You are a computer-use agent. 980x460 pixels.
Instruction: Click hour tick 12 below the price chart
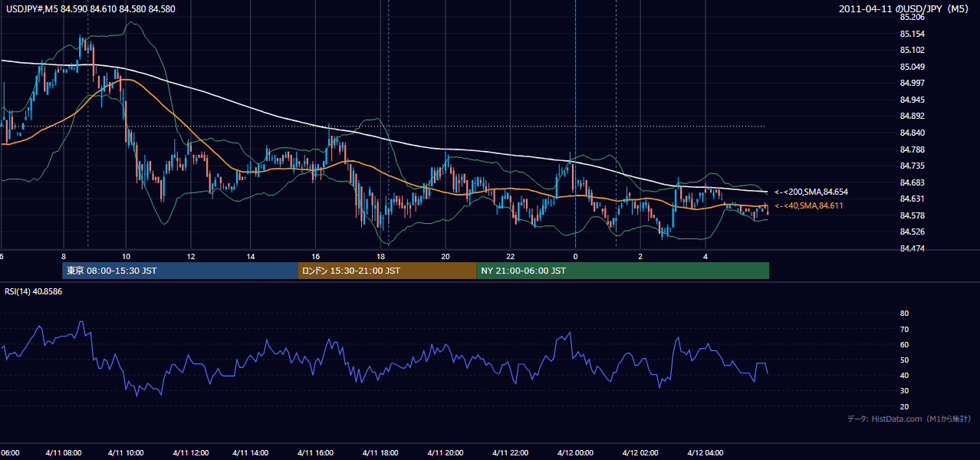tap(190, 256)
